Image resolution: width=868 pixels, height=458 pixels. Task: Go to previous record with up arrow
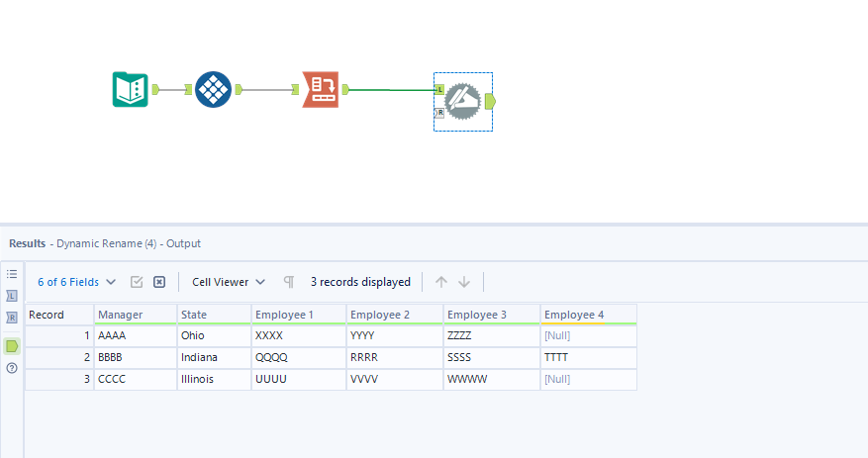(441, 282)
